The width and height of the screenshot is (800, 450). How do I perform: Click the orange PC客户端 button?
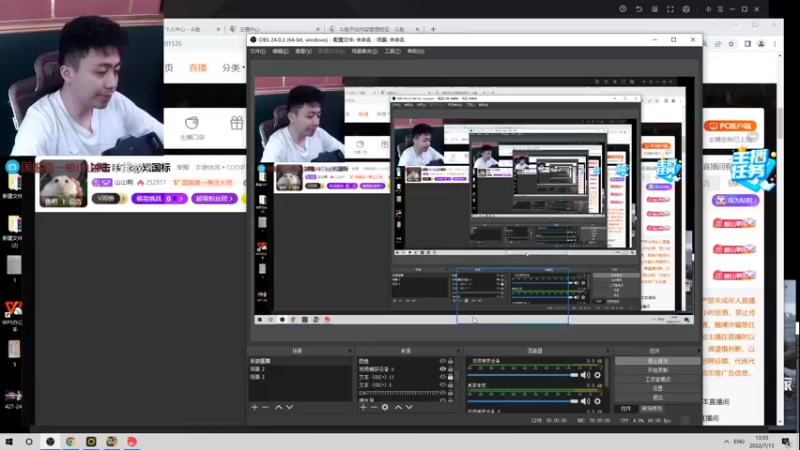pyautogui.click(x=730, y=126)
